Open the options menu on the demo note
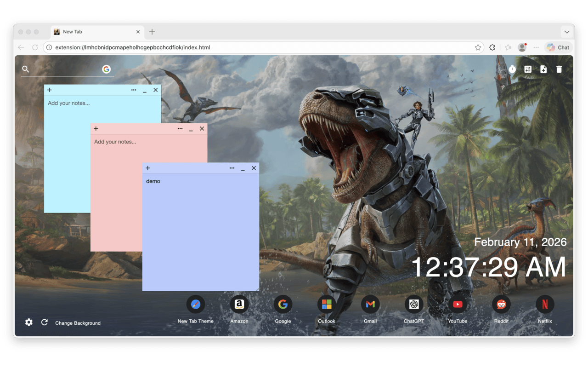This screenshot has height=368, width=588. pyautogui.click(x=232, y=168)
